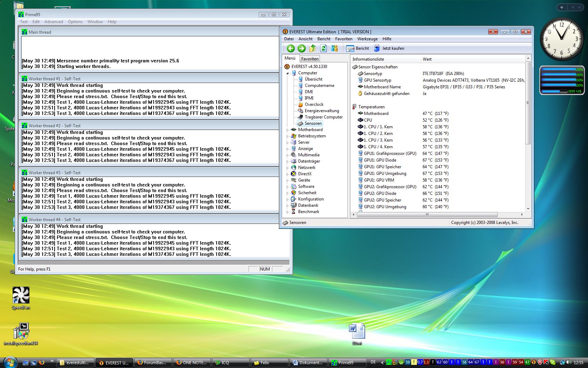Select the Menü tab in EVEREST
This screenshot has height=368, width=588.
(290, 58)
